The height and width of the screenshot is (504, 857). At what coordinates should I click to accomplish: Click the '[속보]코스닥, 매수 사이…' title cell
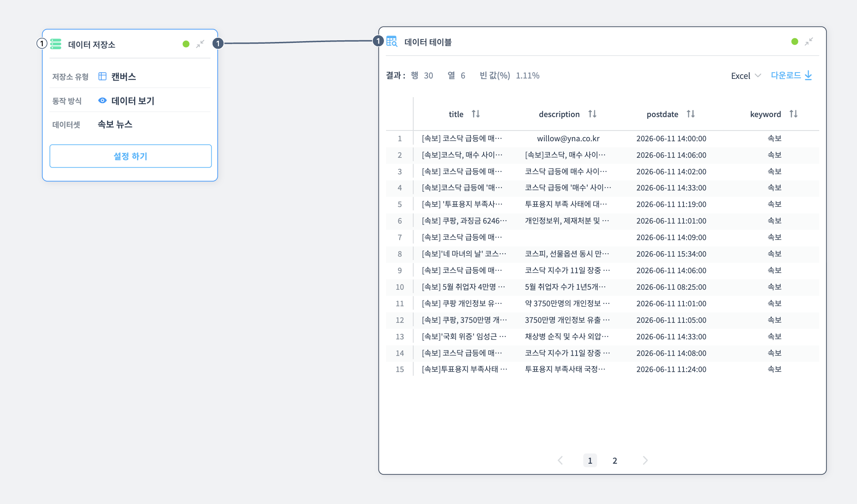click(x=462, y=155)
